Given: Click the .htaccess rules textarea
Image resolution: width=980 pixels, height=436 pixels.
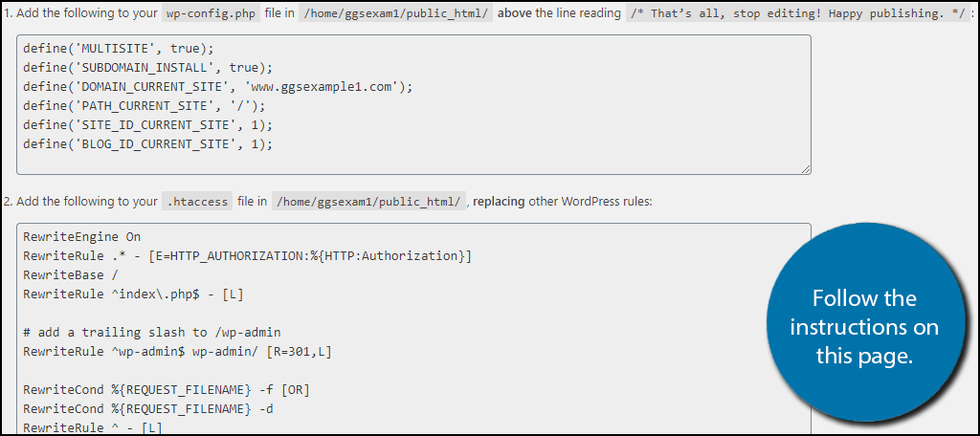Looking at the screenshot, I should [413, 328].
